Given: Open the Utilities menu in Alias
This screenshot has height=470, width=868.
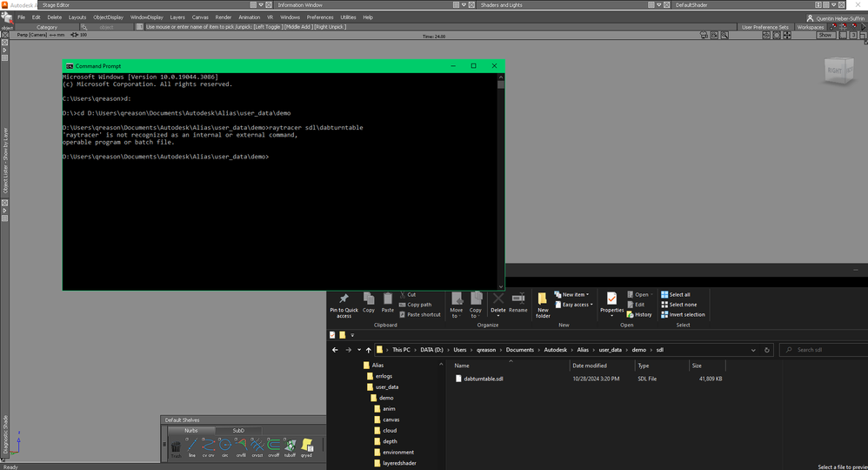Looking at the screenshot, I should 348,17.
